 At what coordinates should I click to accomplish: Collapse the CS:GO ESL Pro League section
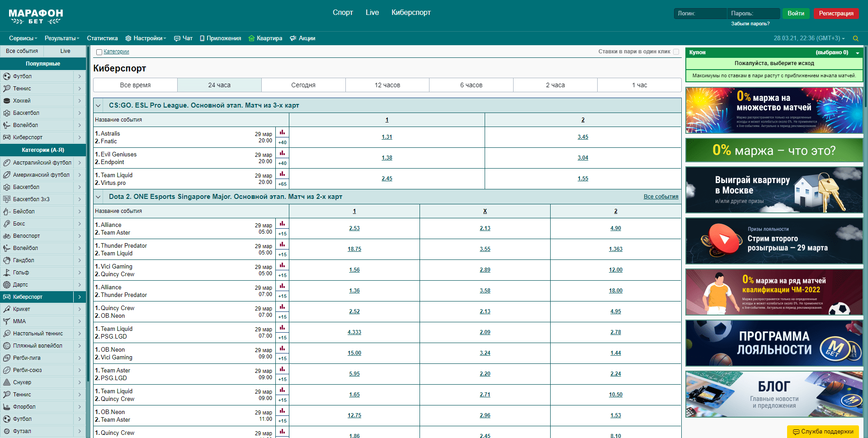98,105
